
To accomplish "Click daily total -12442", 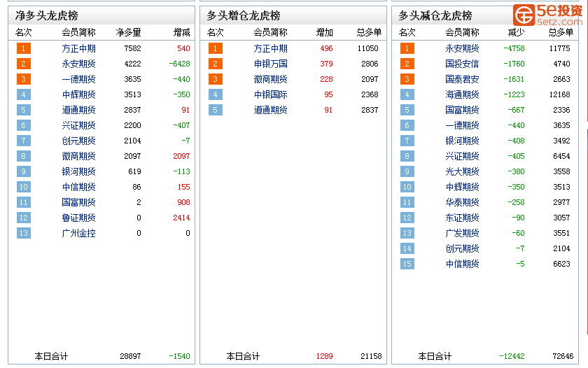I will point(511,356).
